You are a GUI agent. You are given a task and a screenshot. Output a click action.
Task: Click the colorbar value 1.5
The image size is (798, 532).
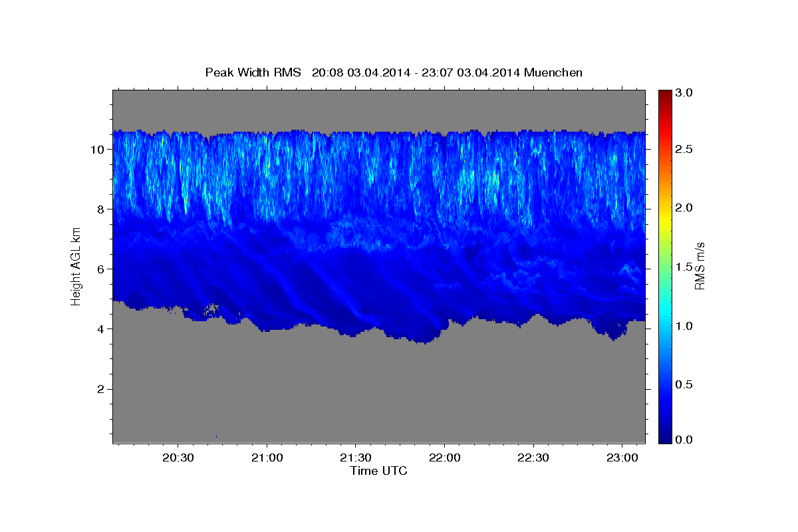[684, 267]
